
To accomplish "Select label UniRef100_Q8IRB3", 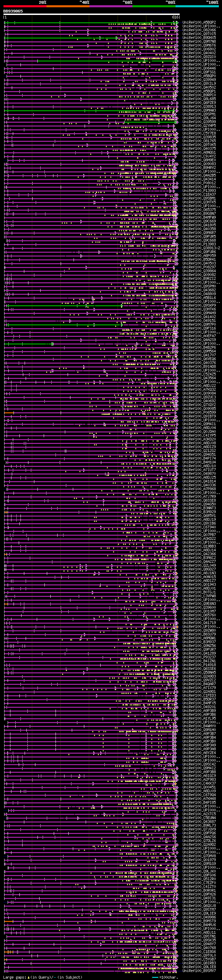I will point(199,963).
